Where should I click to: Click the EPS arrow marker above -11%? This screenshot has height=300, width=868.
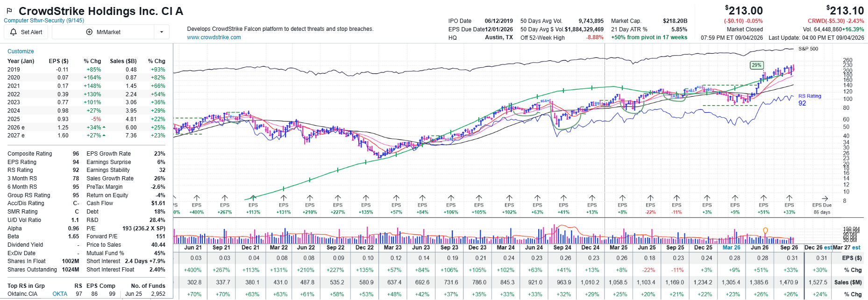click(x=676, y=198)
